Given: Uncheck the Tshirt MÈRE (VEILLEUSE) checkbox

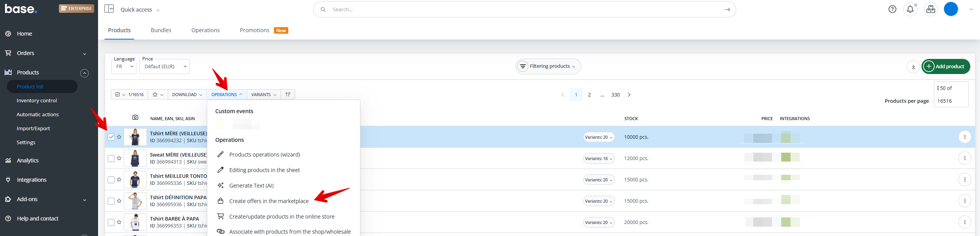Looking at the screenshot, I should (x=111, y=137).
